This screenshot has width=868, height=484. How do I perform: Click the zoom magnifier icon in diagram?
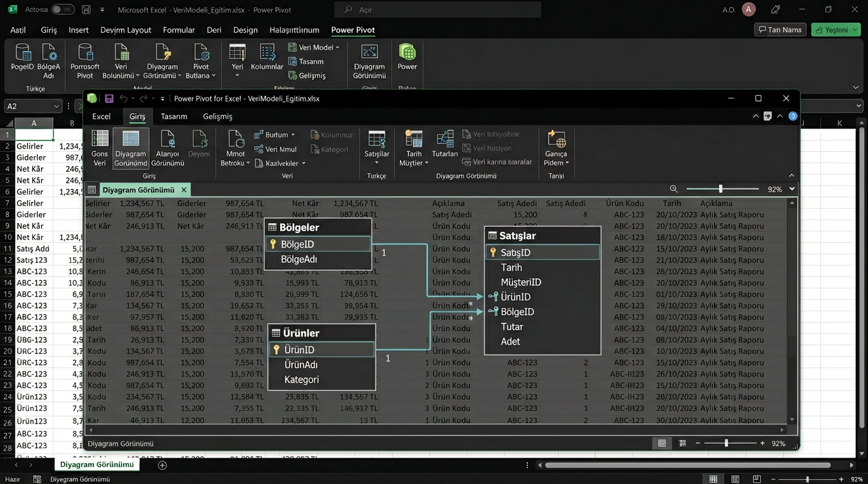pyautogui.click(x=674, y=189)
